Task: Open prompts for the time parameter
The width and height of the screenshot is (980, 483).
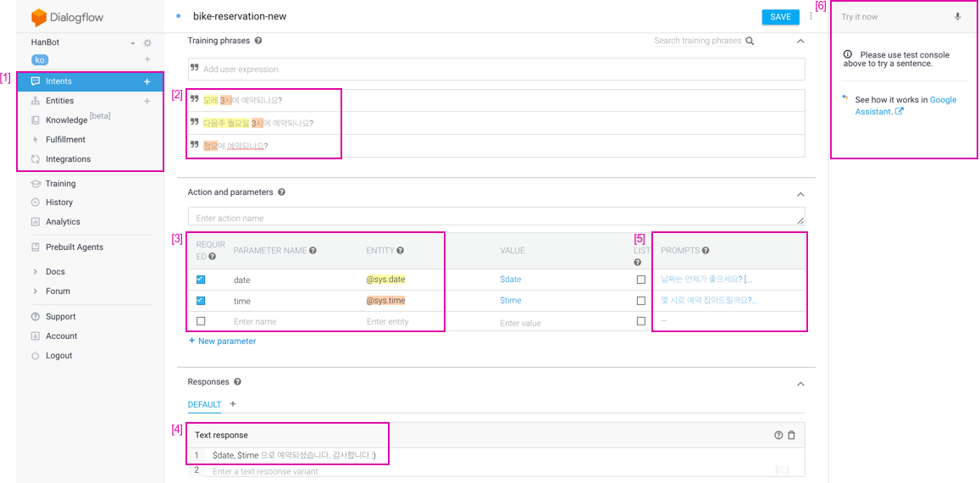Action: [x=709, y=300]
